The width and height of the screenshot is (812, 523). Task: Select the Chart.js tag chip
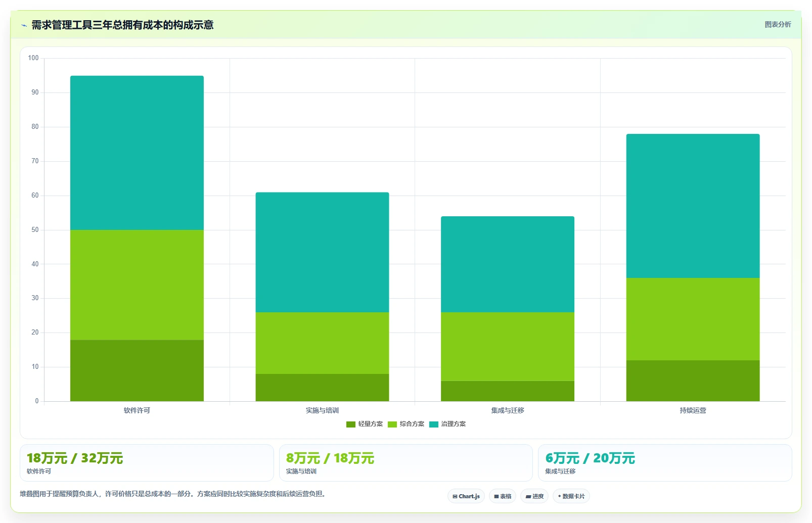(466, 496)
